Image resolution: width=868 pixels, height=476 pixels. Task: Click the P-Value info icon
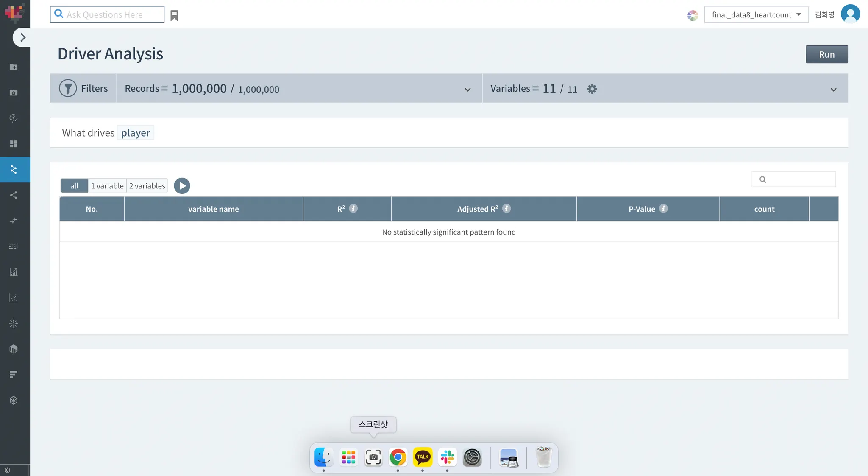pos(663,208)
